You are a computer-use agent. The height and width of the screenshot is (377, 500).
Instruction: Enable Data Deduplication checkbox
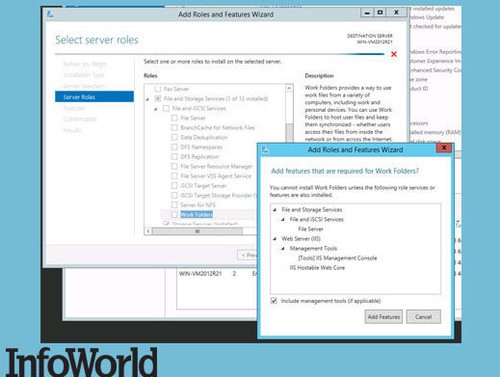tap(174, 137)
